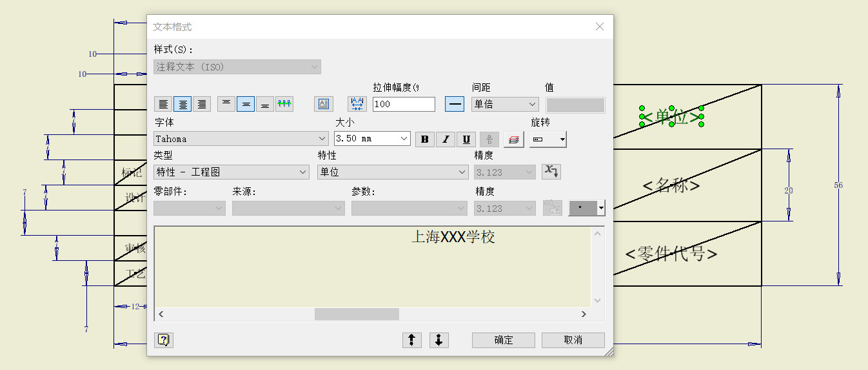The image size is (868, 370).
Task: Click the zoom in text arrow icon
Action: tap(411, 340)
